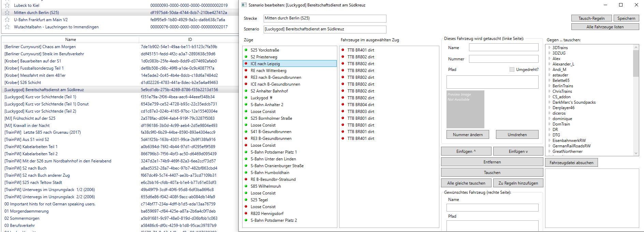This screenshot has height=232, width=644.
Task: Click the ID column header
Action: (190, 40)
